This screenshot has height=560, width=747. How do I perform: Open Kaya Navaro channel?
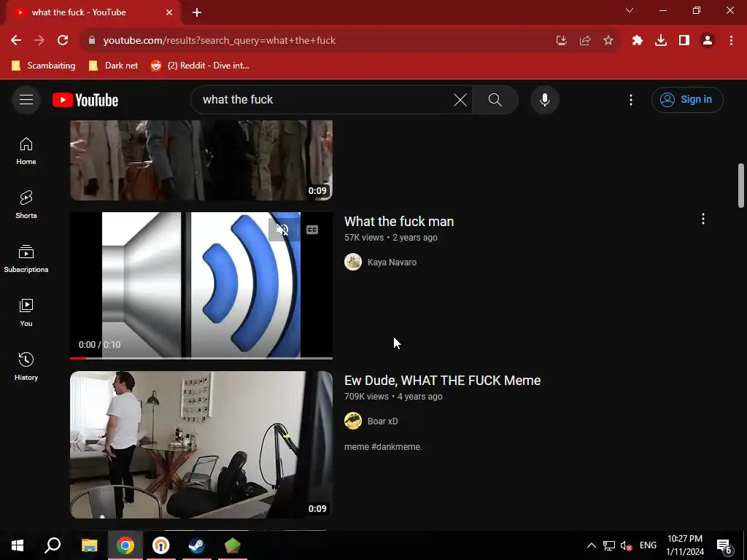[392, 262]
